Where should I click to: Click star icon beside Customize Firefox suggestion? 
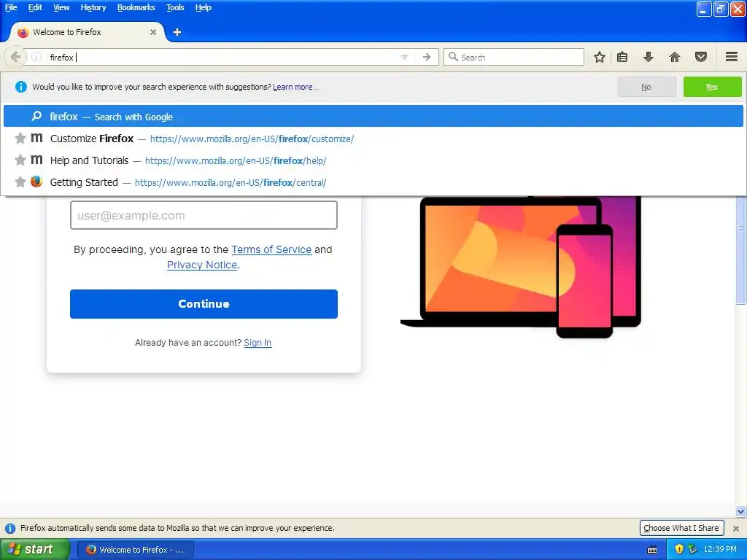(20, 139)
